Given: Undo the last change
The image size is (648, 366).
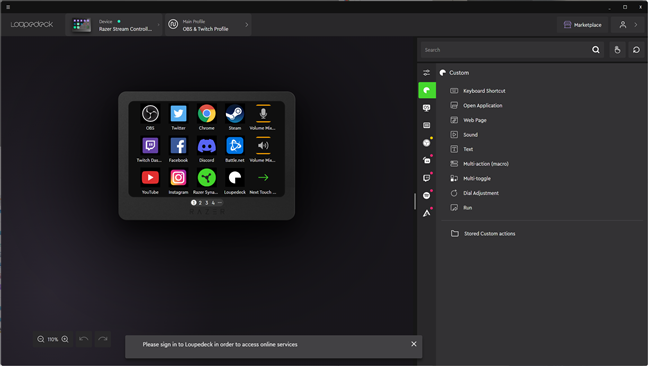Looking at the screenshot, I should [83, 339].
